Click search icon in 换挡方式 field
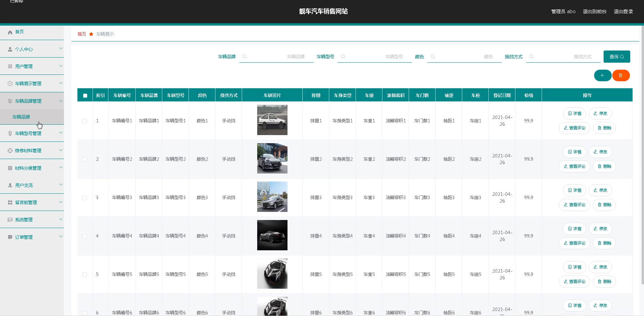 coord(531,57)
